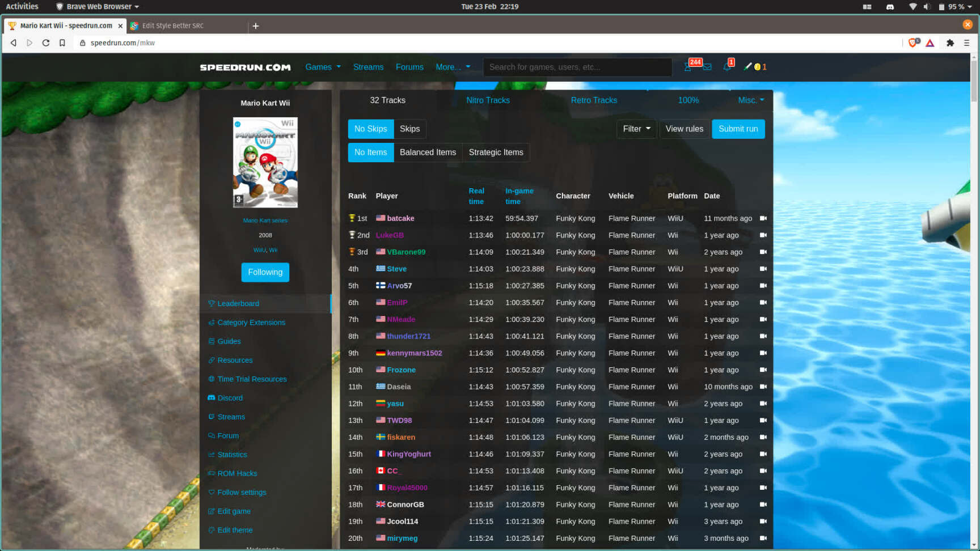Open video icon for VBarone99's run

coord(763,252)
